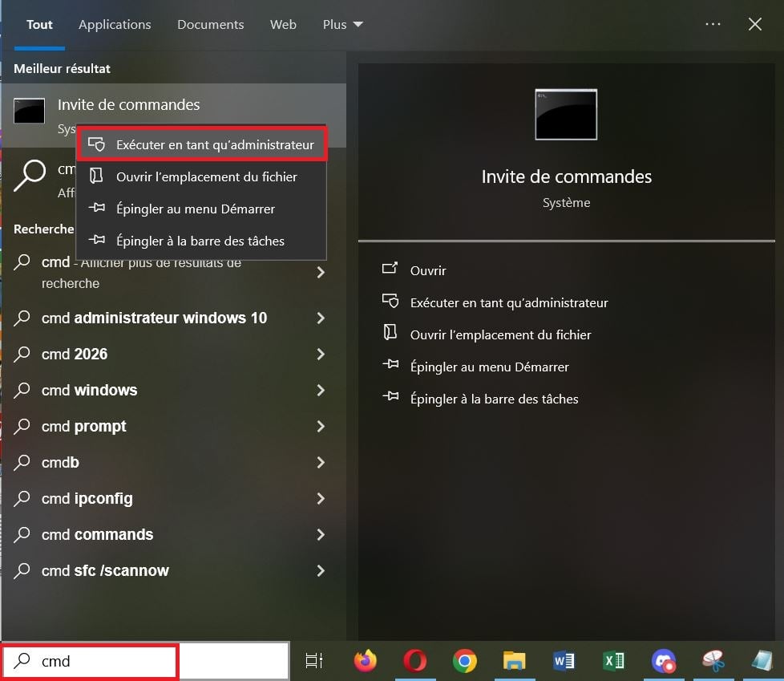Click the large search magnifier icon under best result

coord(30,176)
